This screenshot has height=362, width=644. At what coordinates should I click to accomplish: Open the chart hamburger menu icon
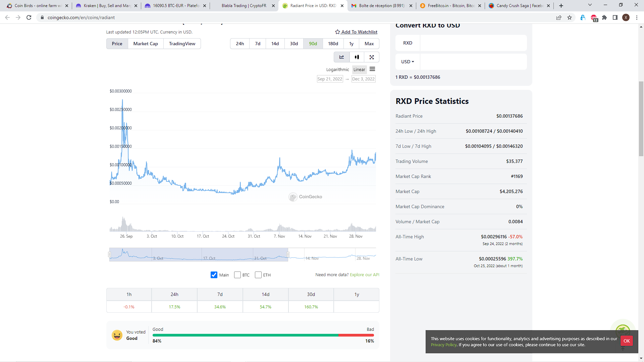pyautogui.click(x=372, y=69)
